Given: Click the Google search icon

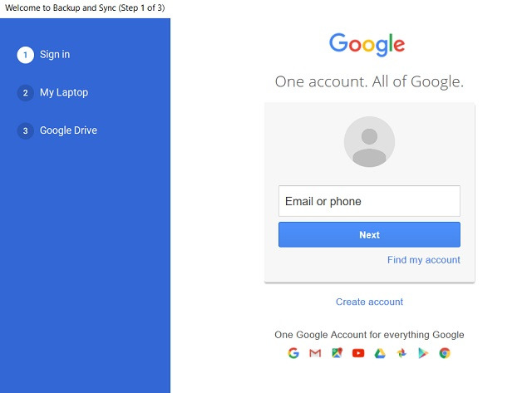Looking at the screenshot, I should click(293, 353).
